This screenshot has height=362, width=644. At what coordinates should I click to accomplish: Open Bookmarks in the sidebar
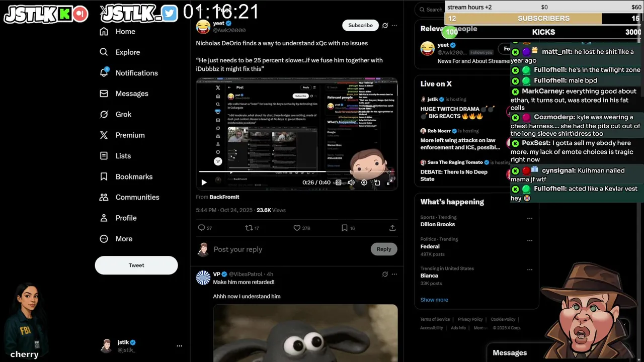coord(126,176)
